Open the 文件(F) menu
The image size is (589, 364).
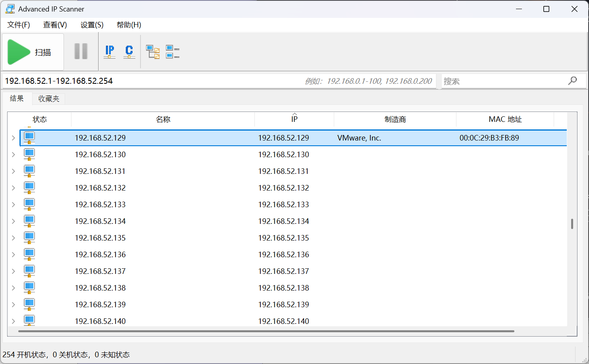tap(19, 25)
